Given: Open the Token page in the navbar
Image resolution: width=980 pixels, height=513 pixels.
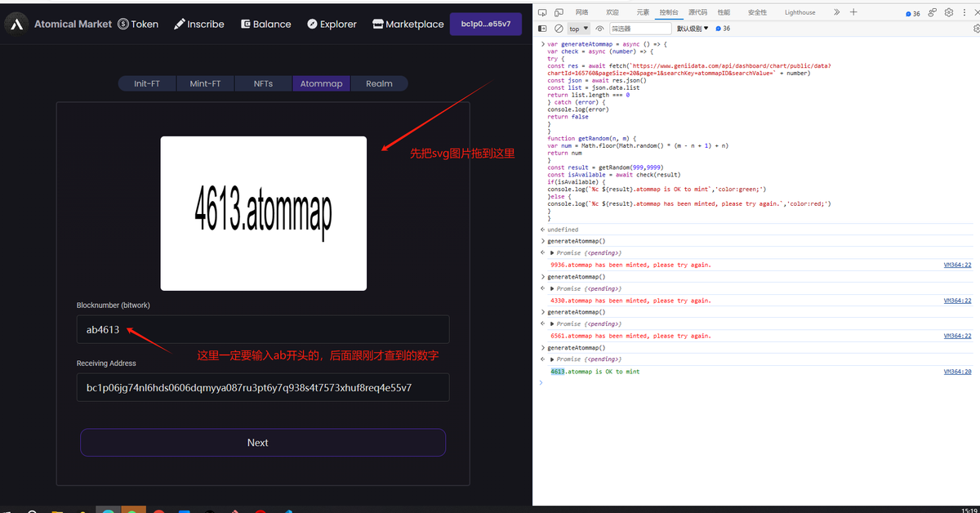Looking at the screenshot, I should 138,24.
